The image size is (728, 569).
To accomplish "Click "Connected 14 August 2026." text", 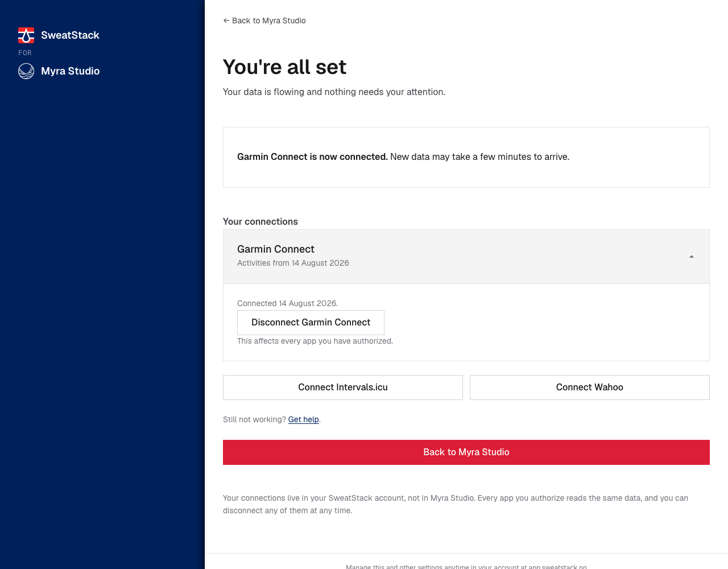I will tap(287, 303).
